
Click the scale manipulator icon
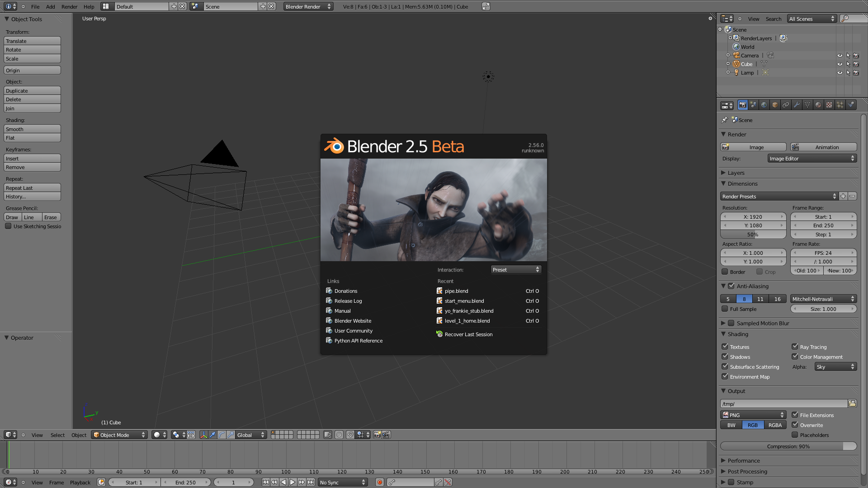(x=231, y=435)
